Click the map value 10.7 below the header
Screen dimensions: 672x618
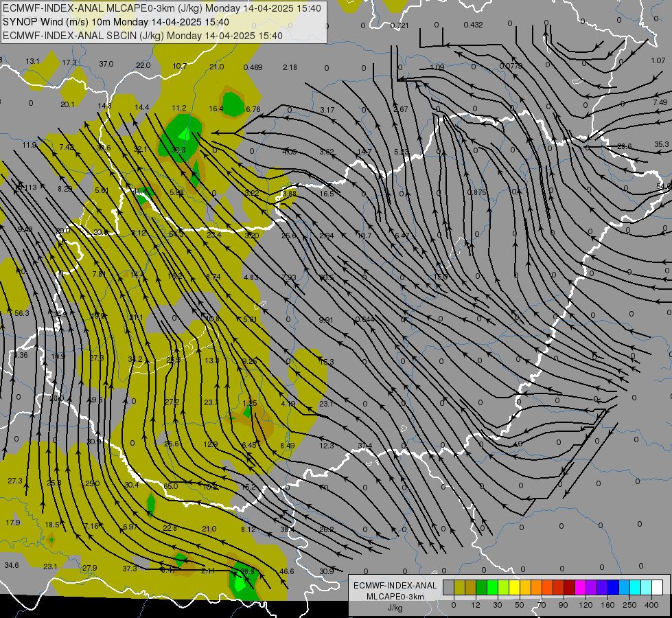click(180, 66)
